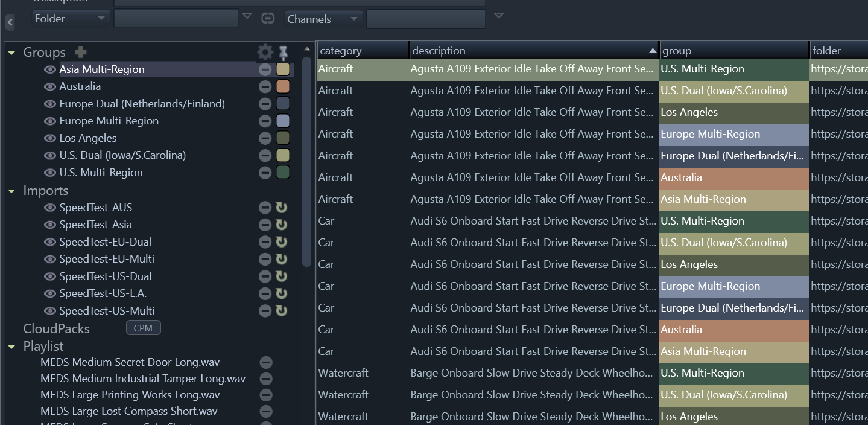Viewport: 868px width, 425px height.
Task: Toggle Los Angeles group visibility
Action: 50,138
